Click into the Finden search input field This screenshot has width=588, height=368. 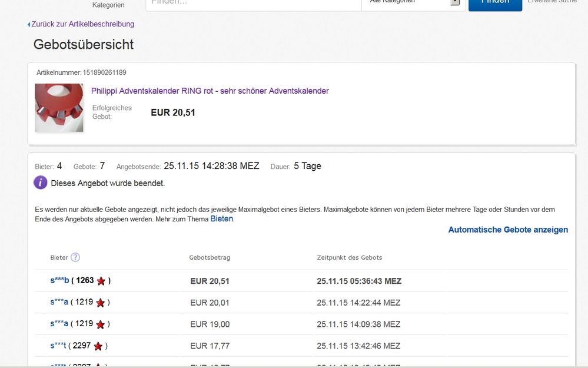[x=253, y=3]
